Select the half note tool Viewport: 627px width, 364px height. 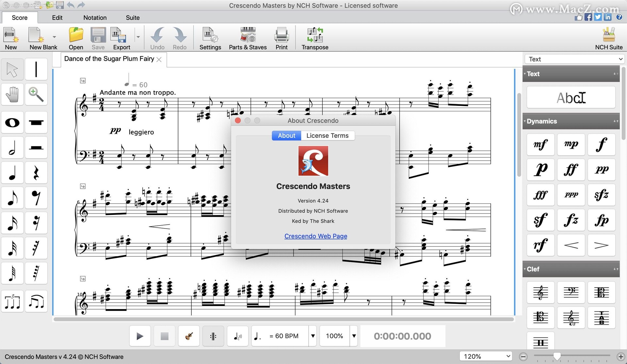coord(12,148)
